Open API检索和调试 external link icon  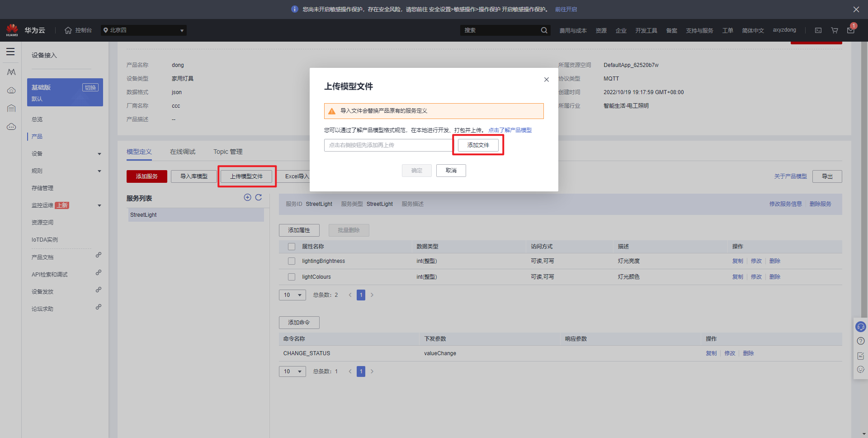tap(99, 272)
